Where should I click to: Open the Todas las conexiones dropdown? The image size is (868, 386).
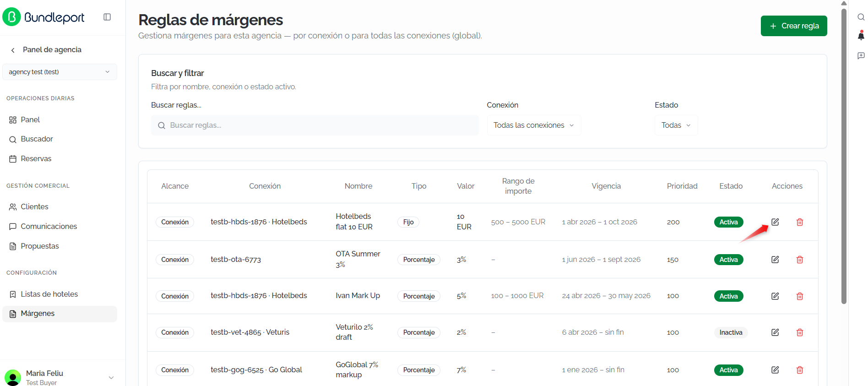(x=534, y=125)
